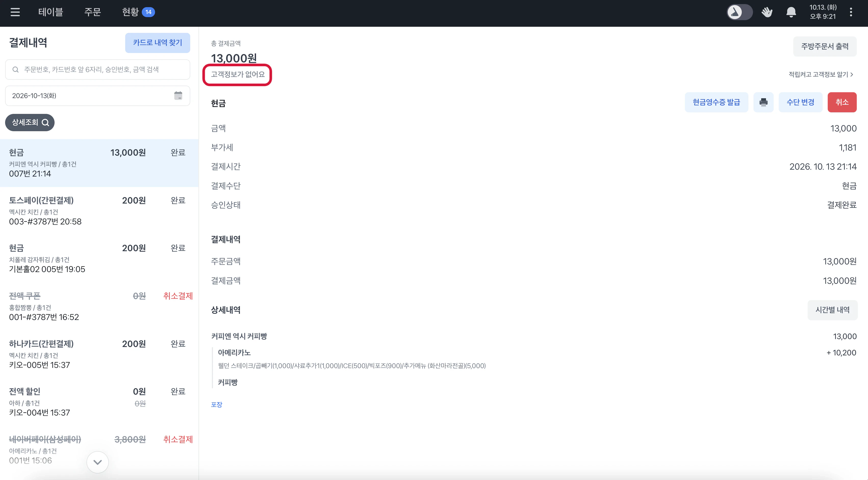Click the red 취소 button
Viewport: 868px width, 480px height.
842,102
